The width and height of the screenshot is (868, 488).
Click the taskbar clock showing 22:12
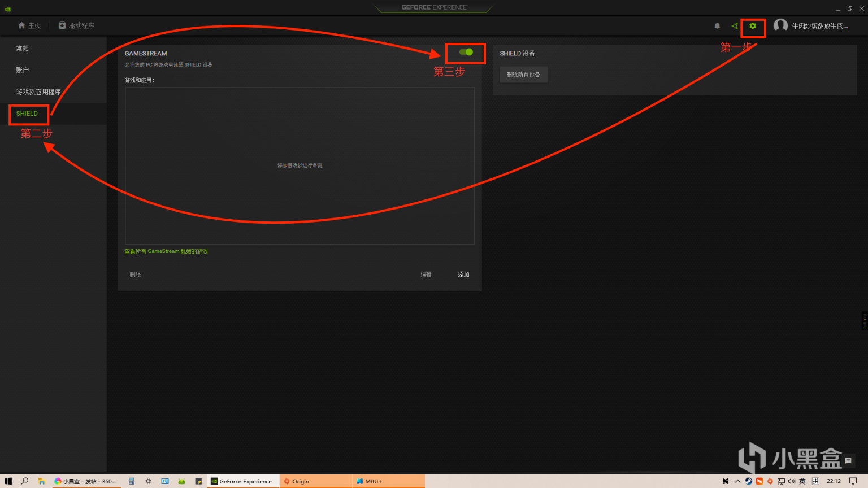pyautogui.click(x=834, y=481)
